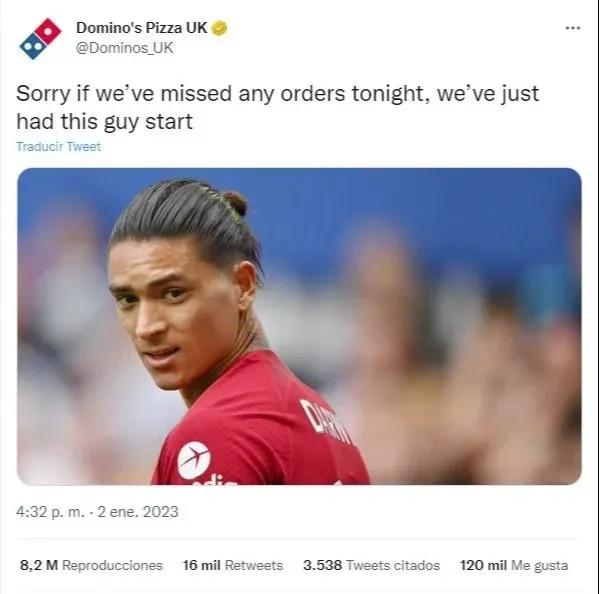Click the Traducir Tweet link
Screen dimensions: 599x594
pos(58,147)
